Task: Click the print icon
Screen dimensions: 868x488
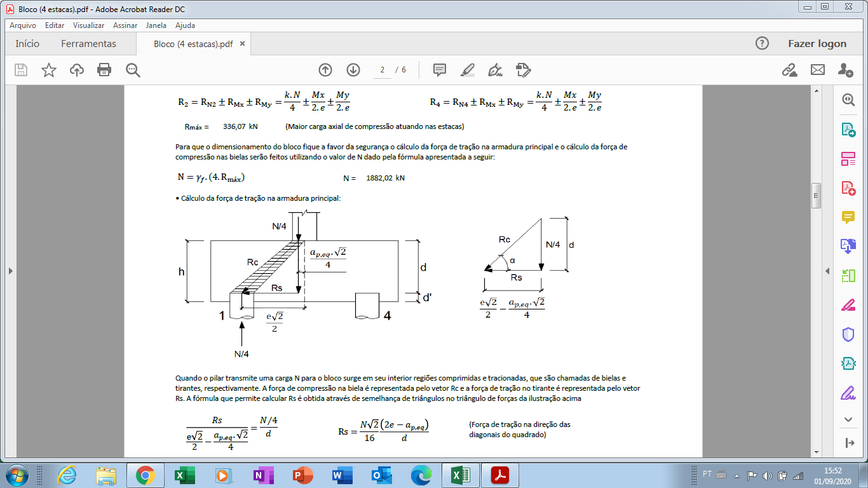Action: click(x=104, y=70)
